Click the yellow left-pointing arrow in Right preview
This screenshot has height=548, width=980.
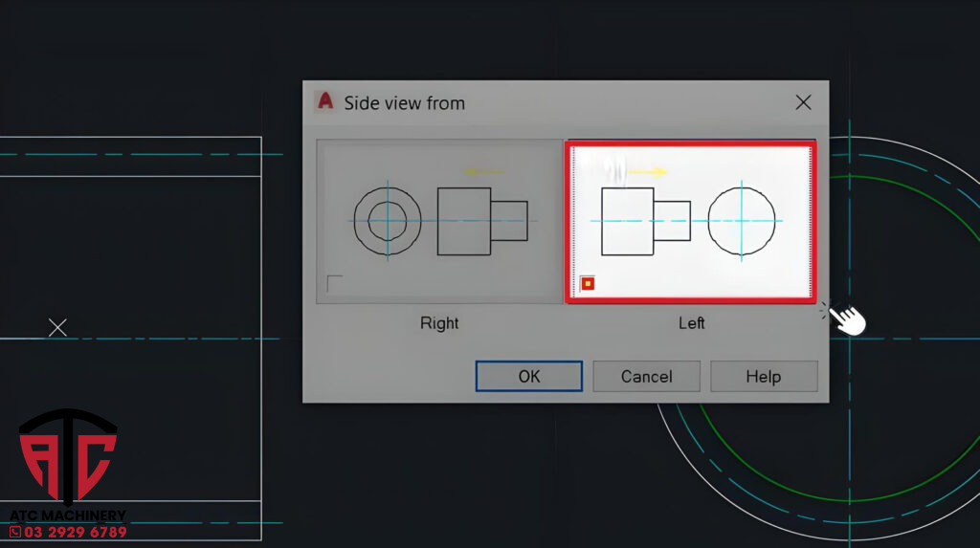click(x=483, y=172)
